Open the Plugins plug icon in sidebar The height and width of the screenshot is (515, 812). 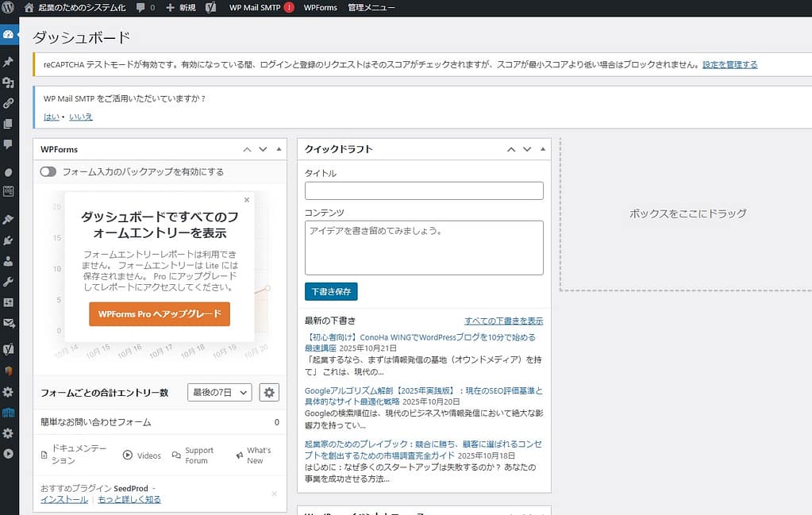[x=9, y=240]
